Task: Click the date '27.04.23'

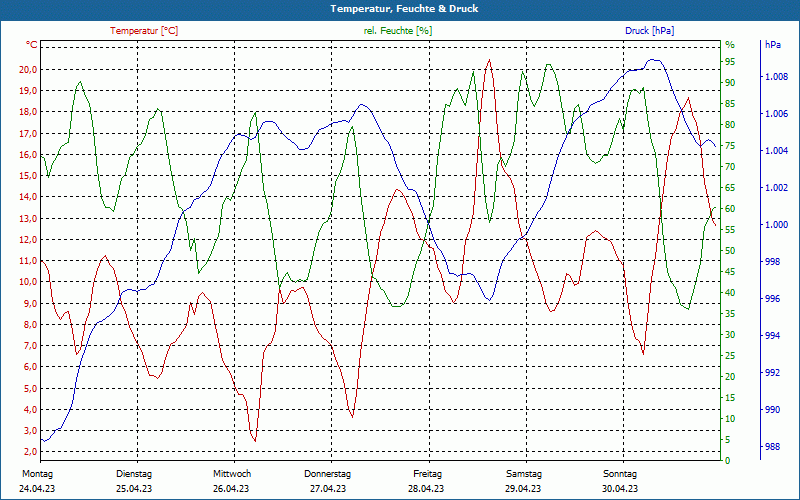Action: tap(328, 489)
